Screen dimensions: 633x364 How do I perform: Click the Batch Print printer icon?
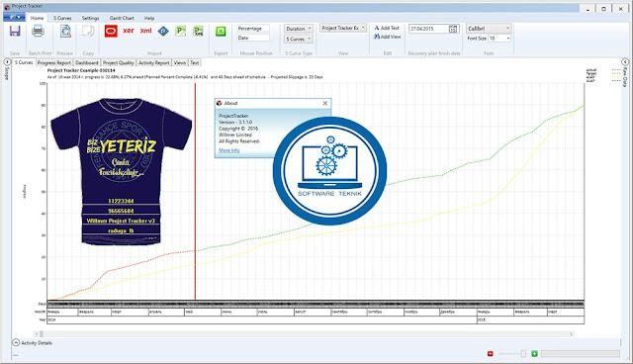38,31
